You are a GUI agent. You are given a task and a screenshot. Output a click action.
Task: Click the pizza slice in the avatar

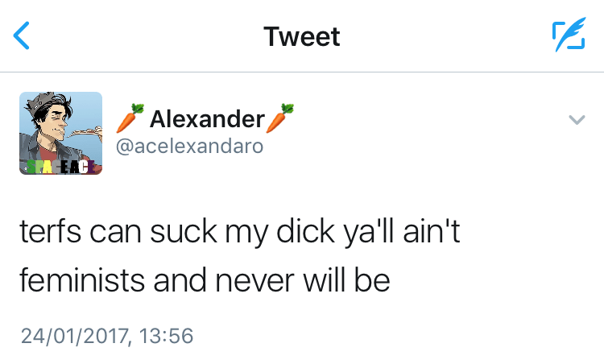[x=85, y=134]
